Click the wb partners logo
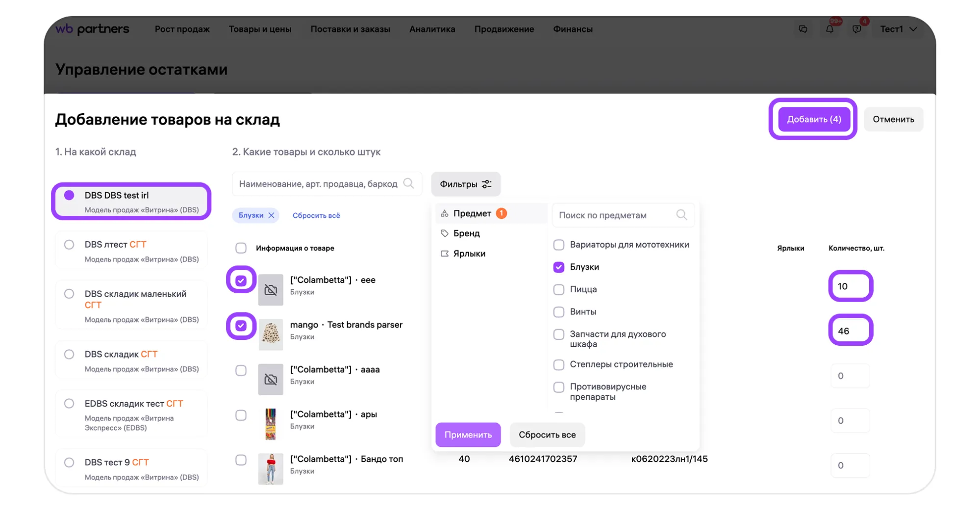The height and width of the screenshot is (511, 980). point(92,29)
